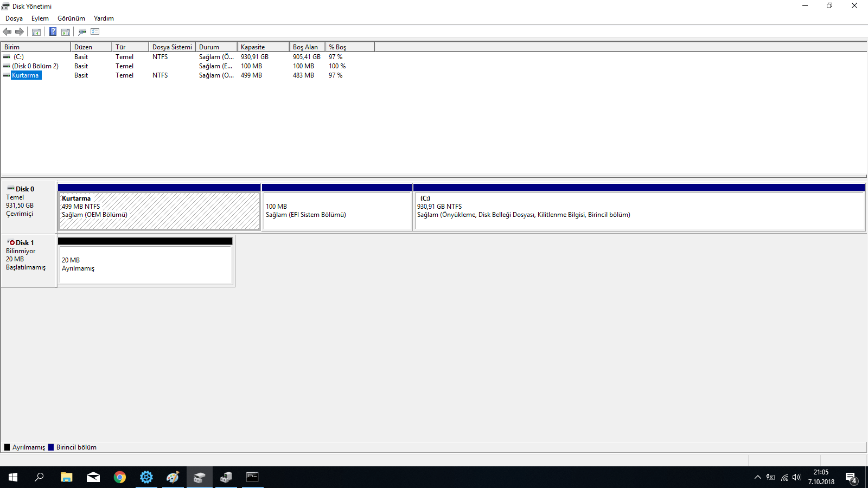
Task: Click the Back arrow in the toolbar
Action: coord(7,32)
